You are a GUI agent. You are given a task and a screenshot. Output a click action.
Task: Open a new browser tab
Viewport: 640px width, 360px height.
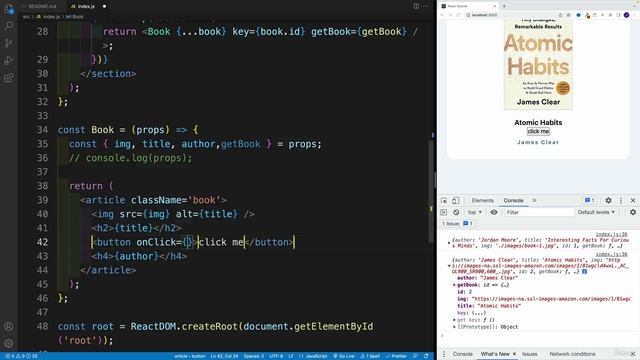(504, 6)
